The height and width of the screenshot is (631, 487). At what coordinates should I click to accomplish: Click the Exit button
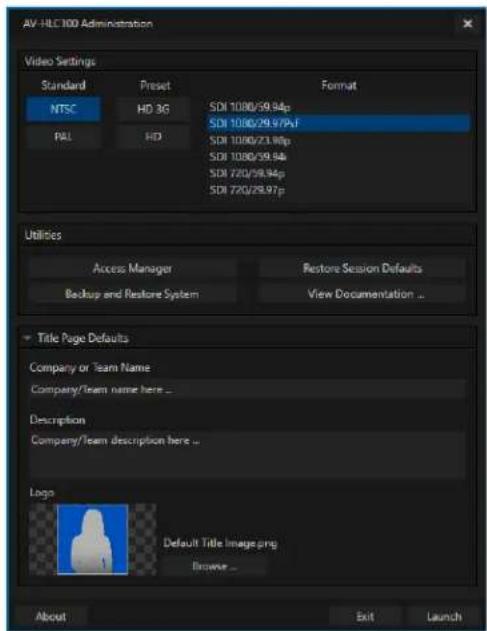tap(365, 617)
